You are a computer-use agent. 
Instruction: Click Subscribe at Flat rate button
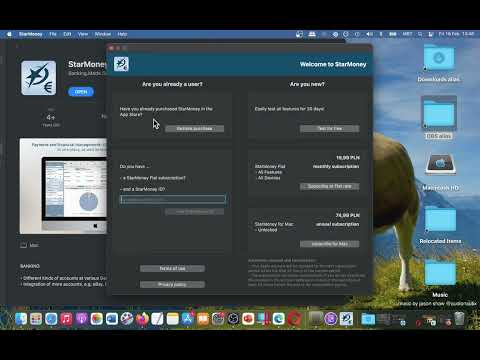point(329,186)
